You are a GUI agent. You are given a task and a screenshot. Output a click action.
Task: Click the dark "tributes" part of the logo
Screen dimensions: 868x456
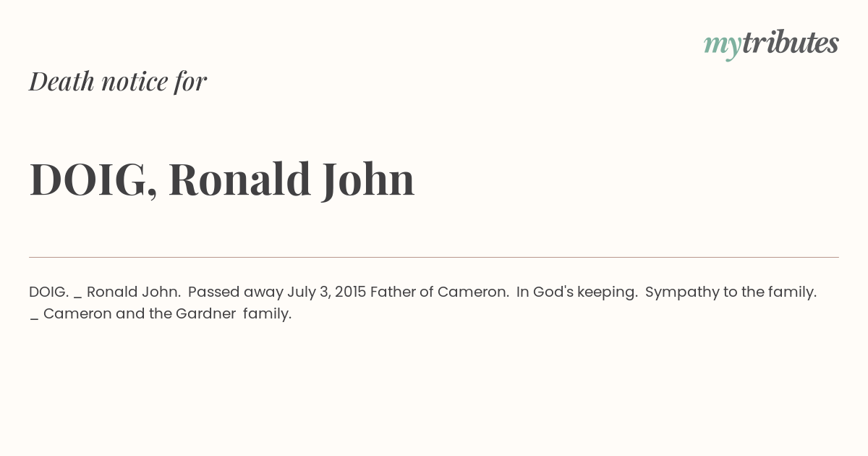point(791,43)
